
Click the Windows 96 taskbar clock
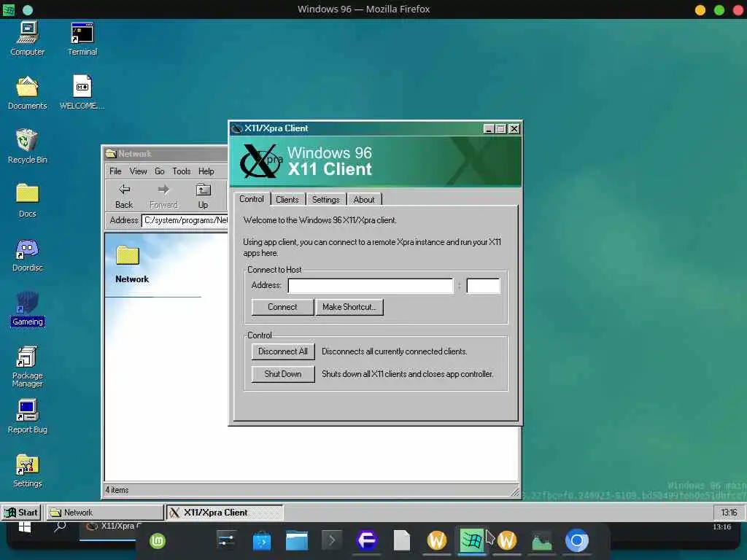tap(729, 513)
